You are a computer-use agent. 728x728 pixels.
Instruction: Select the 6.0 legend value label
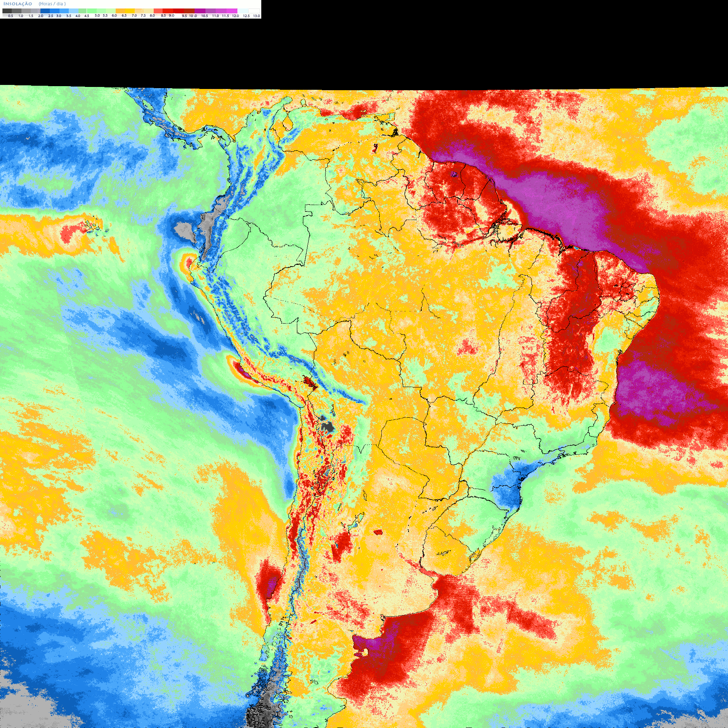[x=114, y=15]
